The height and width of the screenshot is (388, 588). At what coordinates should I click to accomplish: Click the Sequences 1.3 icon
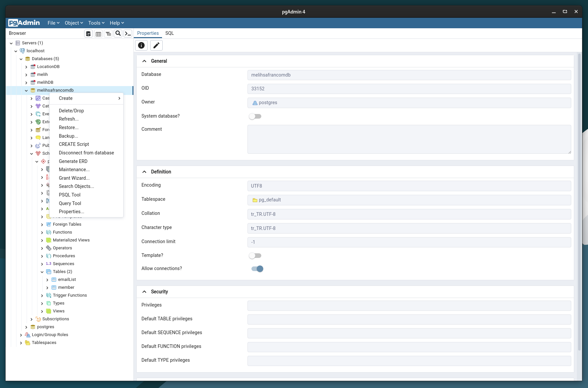point(49,264)
